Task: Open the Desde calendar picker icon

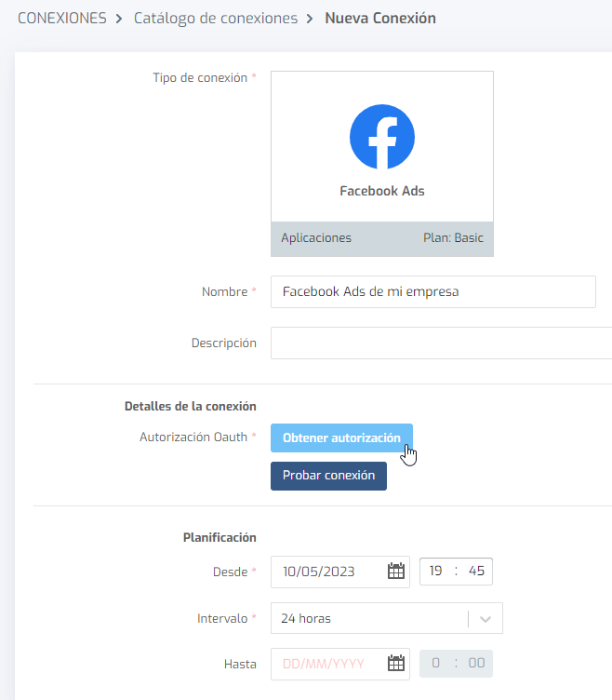Action: pos(396,571)
